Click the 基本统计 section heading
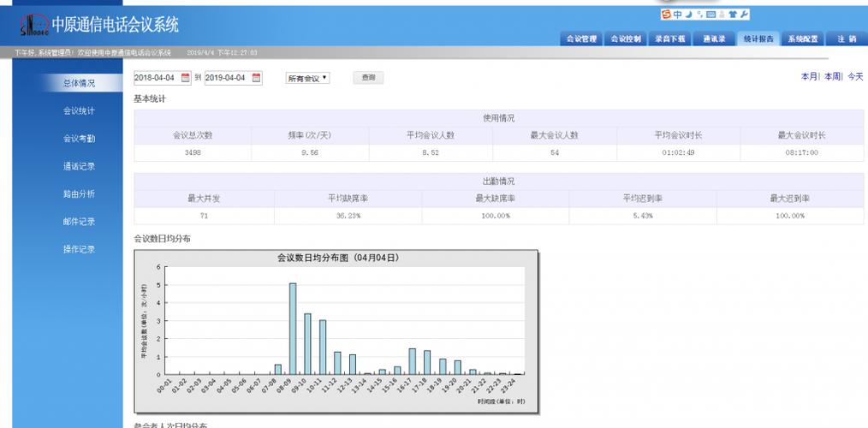Screen dimensions: 868x428 click(150, 99)
